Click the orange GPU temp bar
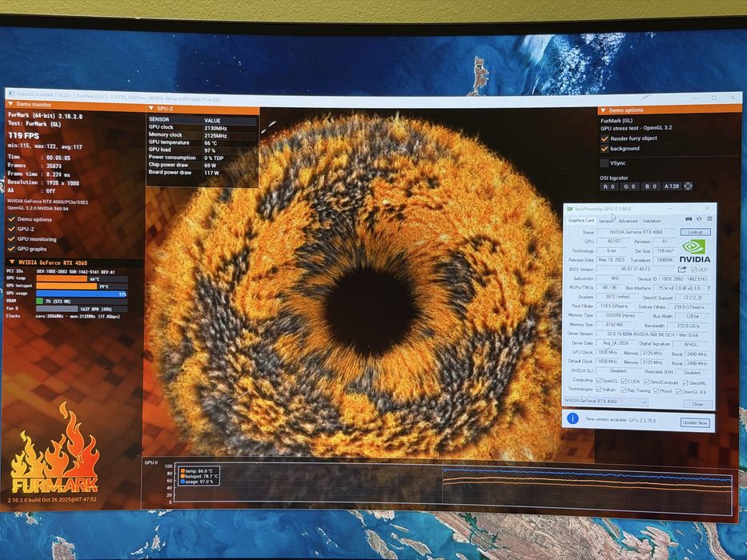 (62, 278)
